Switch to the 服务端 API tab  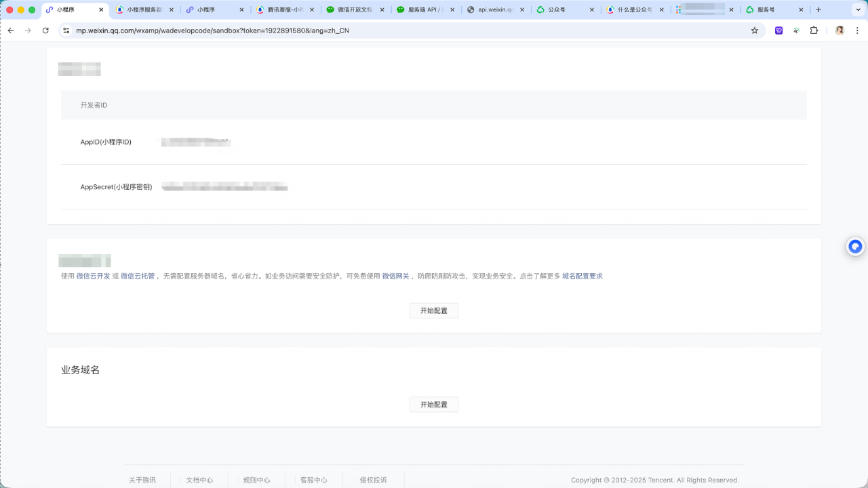pos(425,10)
